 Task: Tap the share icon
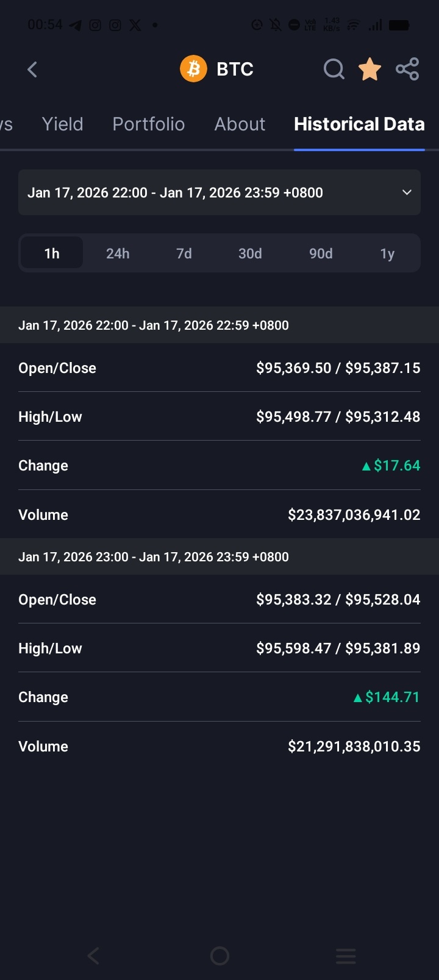point(407,69)
